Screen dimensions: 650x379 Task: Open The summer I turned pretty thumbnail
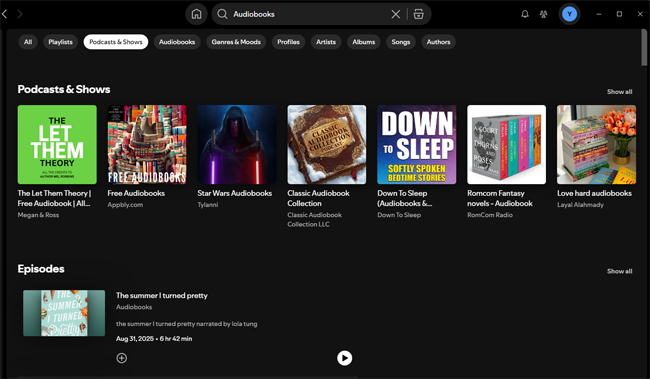tap(64, 313)
